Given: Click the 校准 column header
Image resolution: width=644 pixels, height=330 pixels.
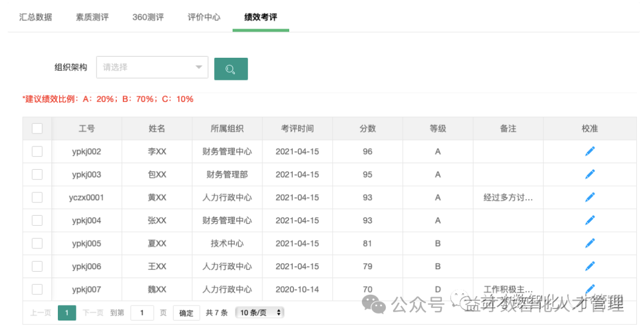Looking at the screenshot, I should tap(590, 129).
